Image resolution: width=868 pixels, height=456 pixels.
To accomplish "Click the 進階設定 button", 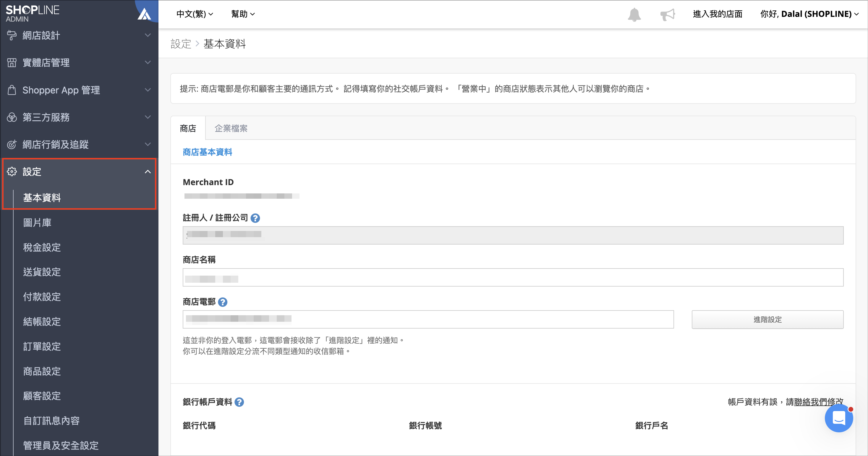I will click(x=767, y=319).
